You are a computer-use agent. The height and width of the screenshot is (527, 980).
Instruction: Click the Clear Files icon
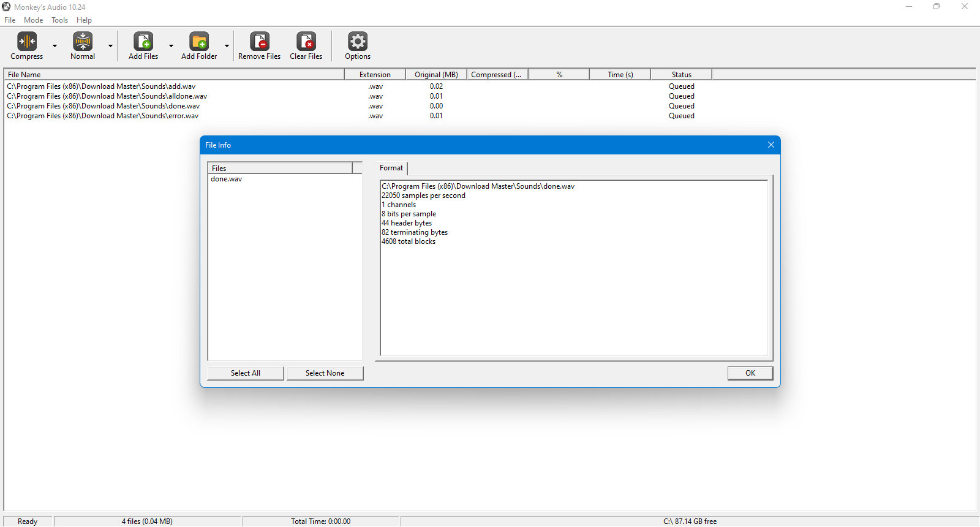coord(306,41)
